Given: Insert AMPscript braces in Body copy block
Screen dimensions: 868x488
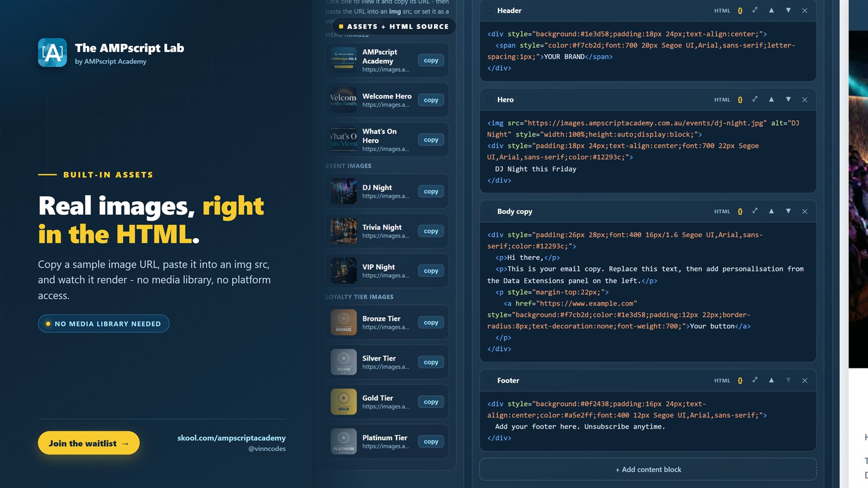Looking at the screenshot, I should click(x=740, y=211).
